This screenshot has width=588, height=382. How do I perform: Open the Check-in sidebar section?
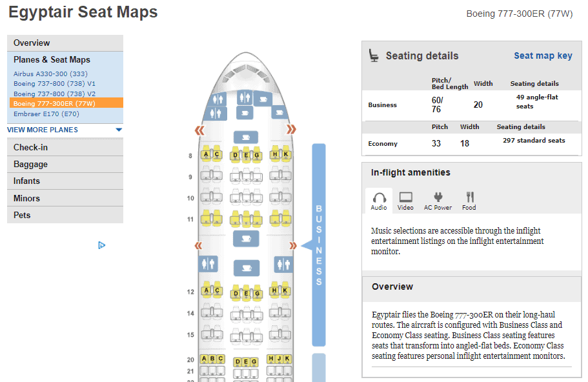[31, 147]
